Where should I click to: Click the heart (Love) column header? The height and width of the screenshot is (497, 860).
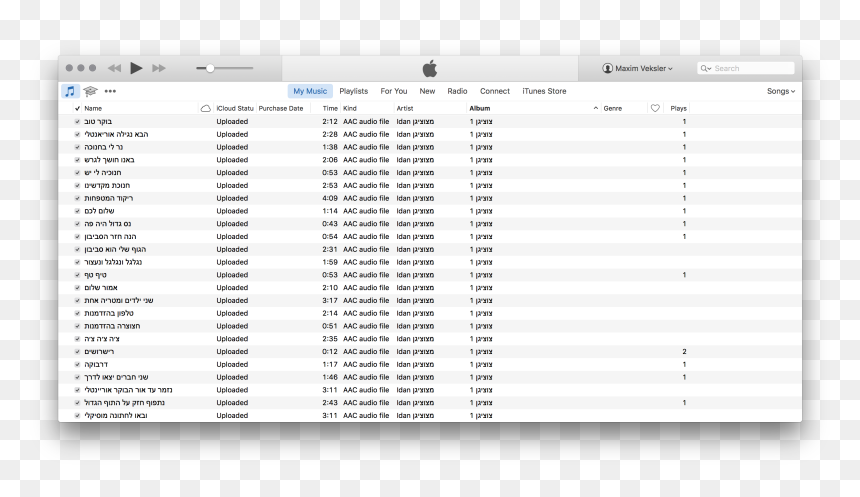click(655, 109)
